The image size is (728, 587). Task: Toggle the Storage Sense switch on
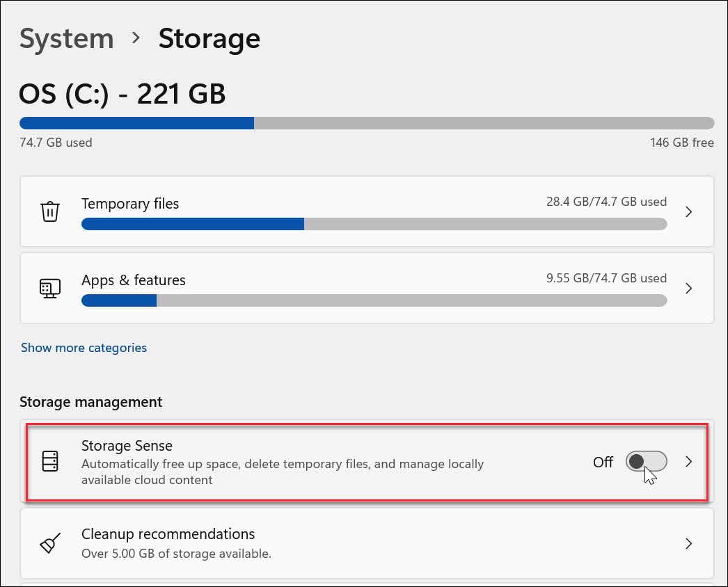click(646, 461)
